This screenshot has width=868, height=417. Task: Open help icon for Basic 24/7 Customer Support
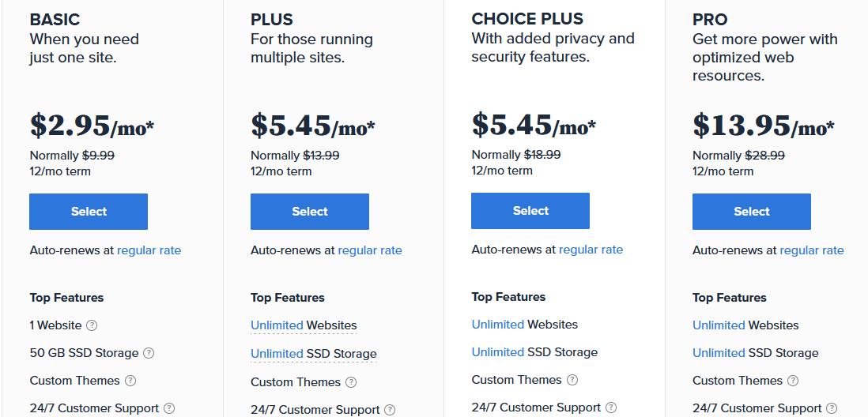tap(169, 408)
